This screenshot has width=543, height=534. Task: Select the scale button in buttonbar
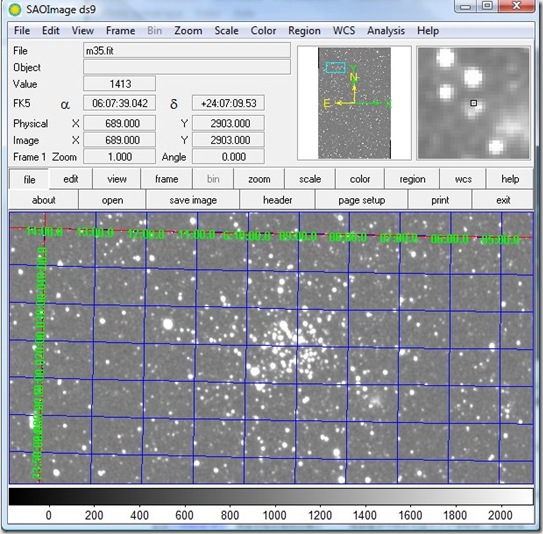pyautogui.click(x=310, y=179)
